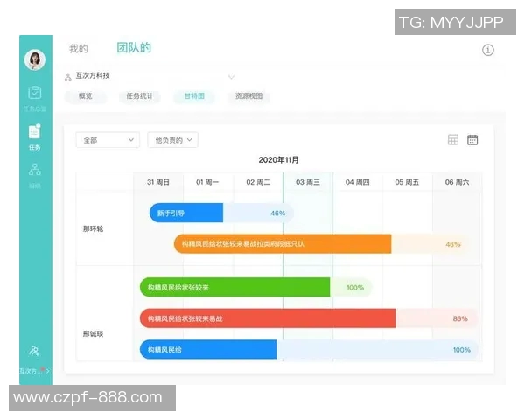Open the 任务统计 view
The width and height of the screenshot is (525, 420).
(139, 96)
